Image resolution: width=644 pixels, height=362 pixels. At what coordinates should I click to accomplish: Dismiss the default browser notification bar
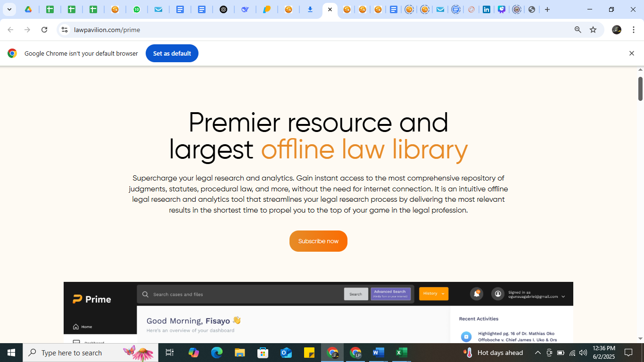click(x=632, y=53)
